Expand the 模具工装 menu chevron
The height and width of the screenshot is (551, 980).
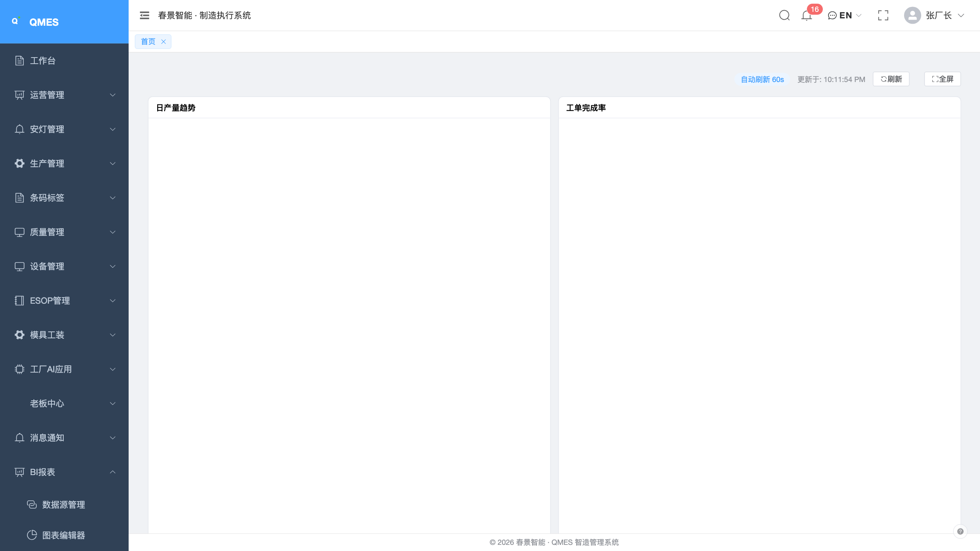113,335
